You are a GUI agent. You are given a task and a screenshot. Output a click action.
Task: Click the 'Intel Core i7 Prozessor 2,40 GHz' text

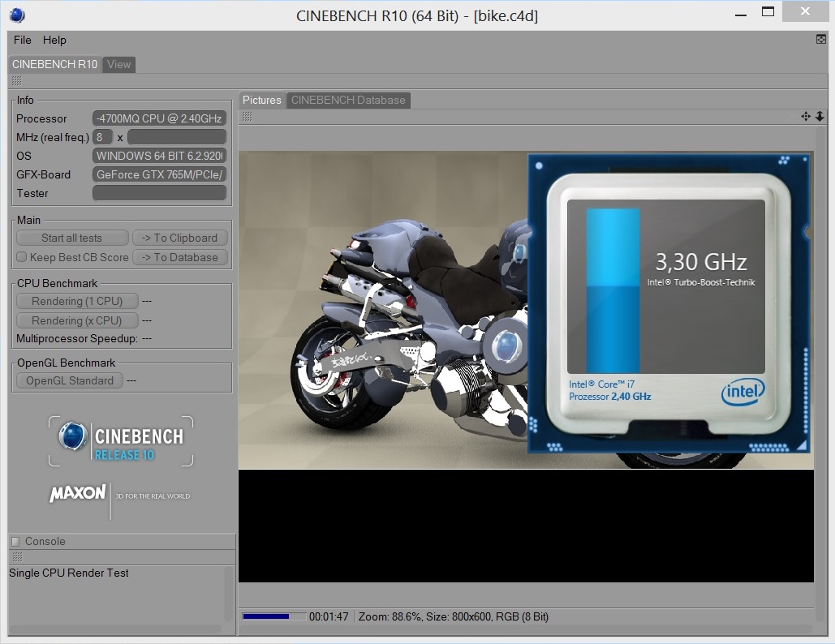[609, 390]
